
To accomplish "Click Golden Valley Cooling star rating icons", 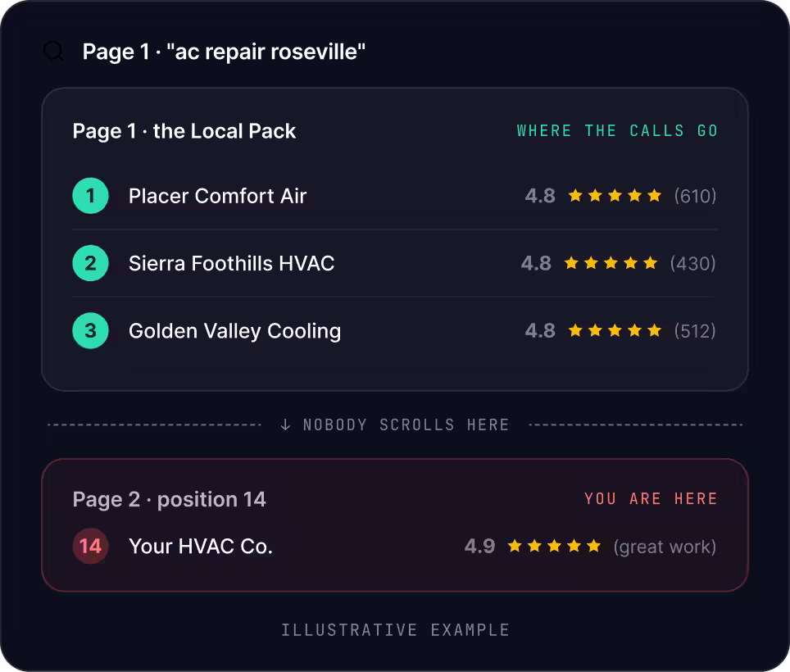I will (x=615, y=330).
